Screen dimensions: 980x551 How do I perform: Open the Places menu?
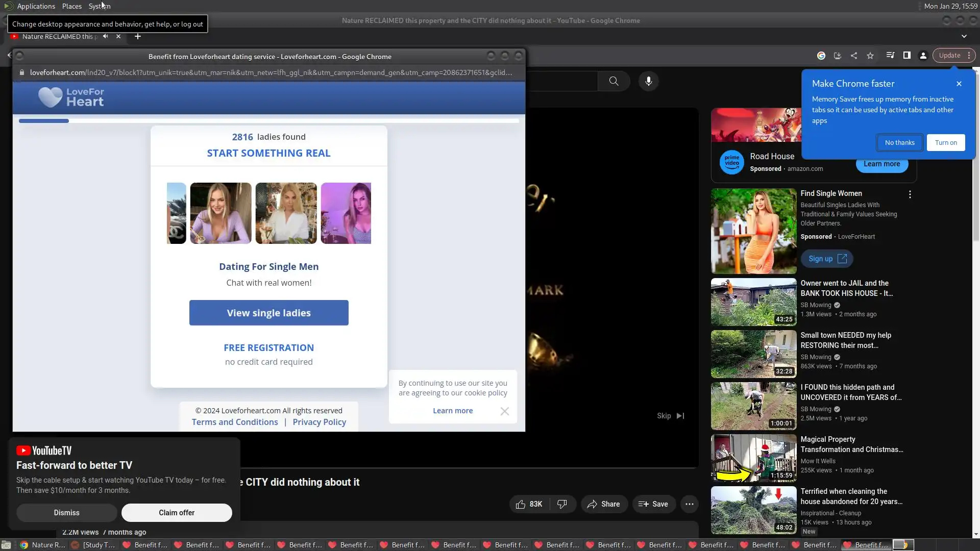[x=71, y=6]
